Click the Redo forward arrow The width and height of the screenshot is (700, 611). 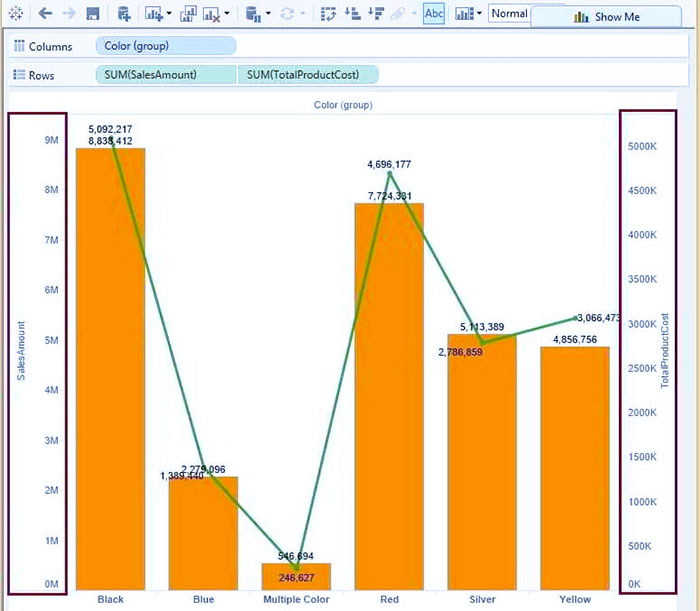(69, 13)
